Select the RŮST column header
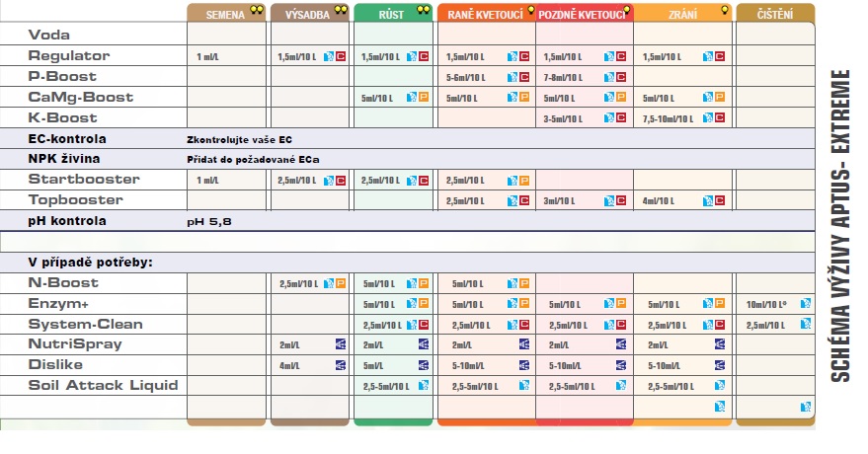The height and width of the screenshot is (454, 868). pyautogui.click(x=393, y=13)
